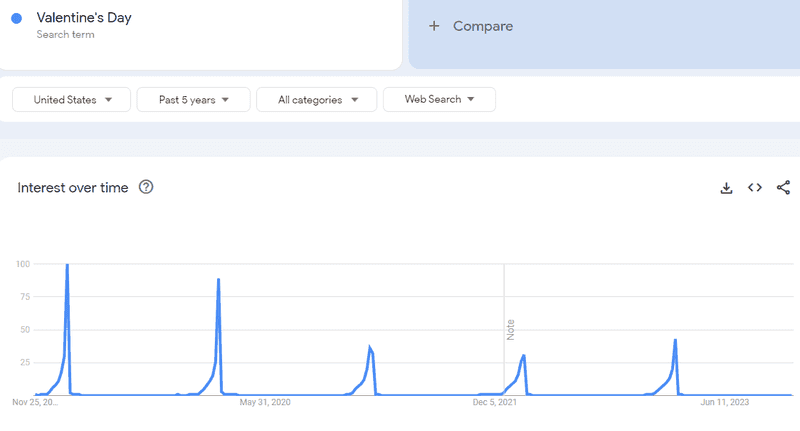
Task: Open the All categories dropdown
Action: pyautogui.click(x=316, y=99)
